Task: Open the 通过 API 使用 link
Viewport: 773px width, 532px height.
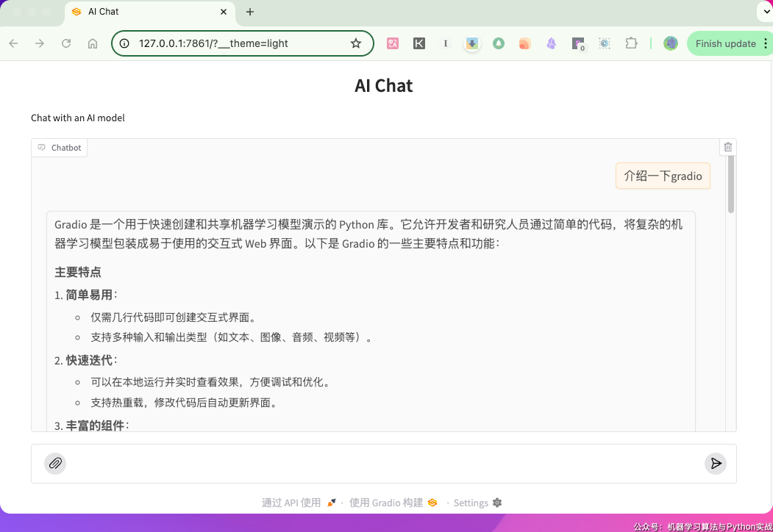Action: tap(299, 503)
